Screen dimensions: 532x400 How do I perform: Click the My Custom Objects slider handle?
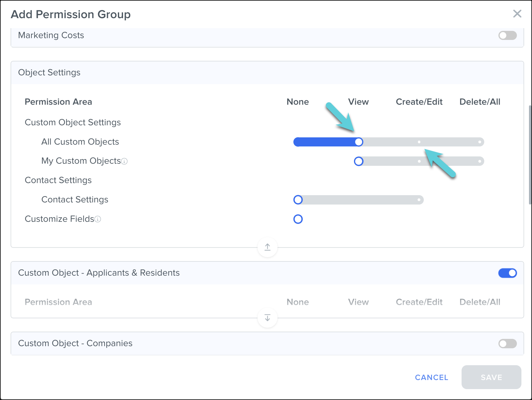point(358,161)
